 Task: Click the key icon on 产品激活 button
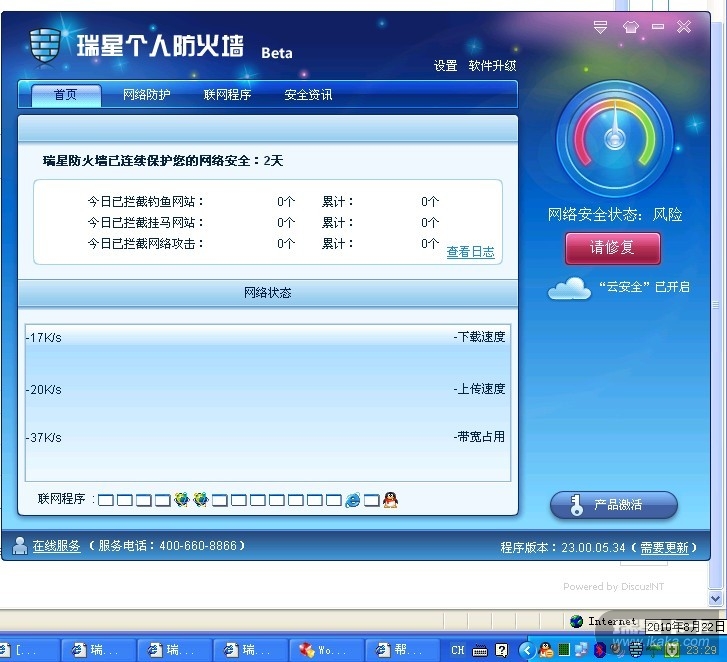tap(576, 505)
